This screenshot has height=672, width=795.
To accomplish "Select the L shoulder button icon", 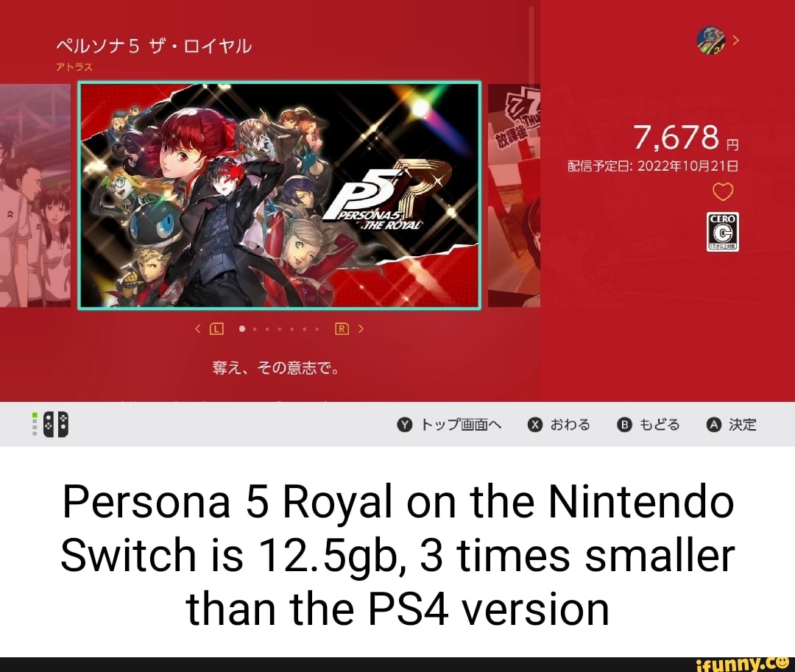I will [x=216, y=329].
